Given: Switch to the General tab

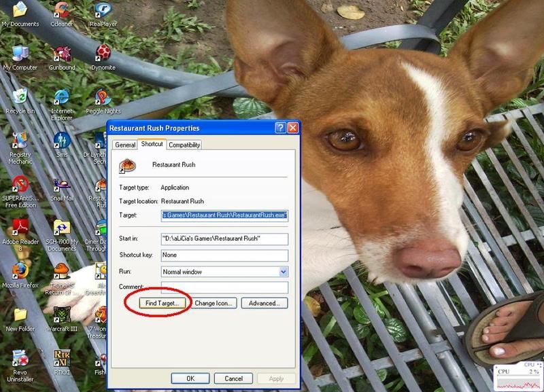Looking at the screenshot, I should pyautogui.click(x=125, y=145).
